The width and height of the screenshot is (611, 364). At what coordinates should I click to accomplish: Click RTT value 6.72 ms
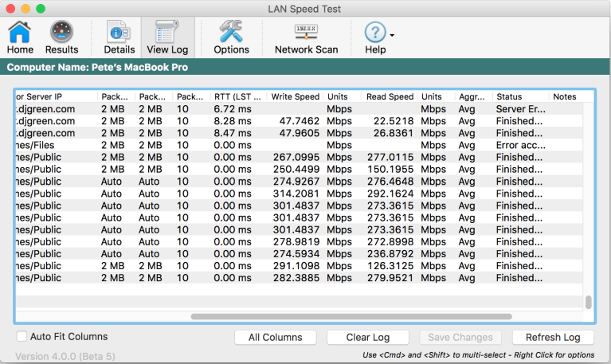coord(233,109)
